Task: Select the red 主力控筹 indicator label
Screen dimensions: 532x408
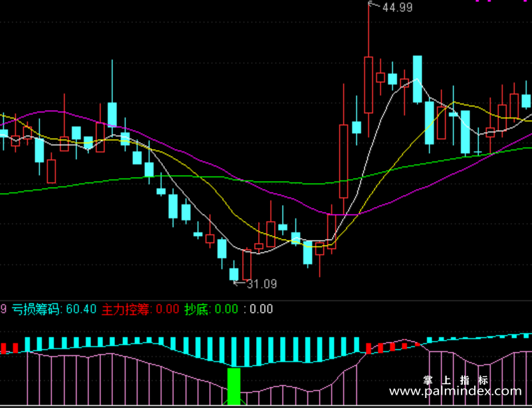Action: (x=126, y=309)
